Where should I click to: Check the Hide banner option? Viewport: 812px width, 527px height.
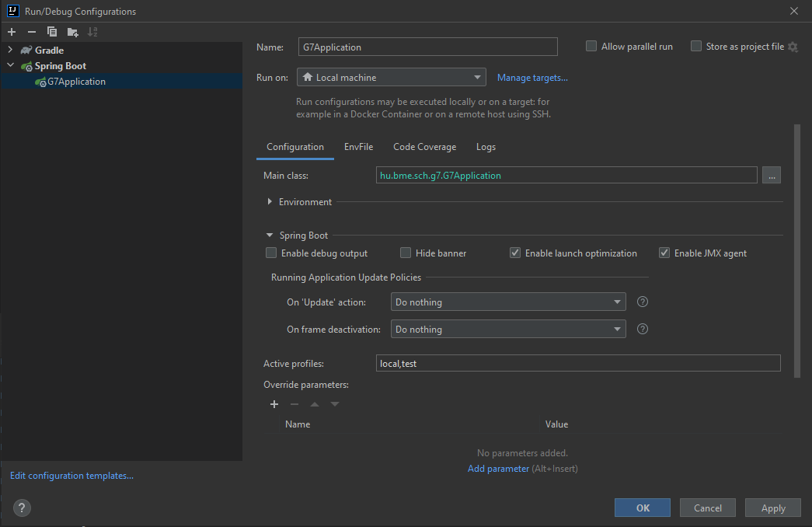tap(406, 253)
